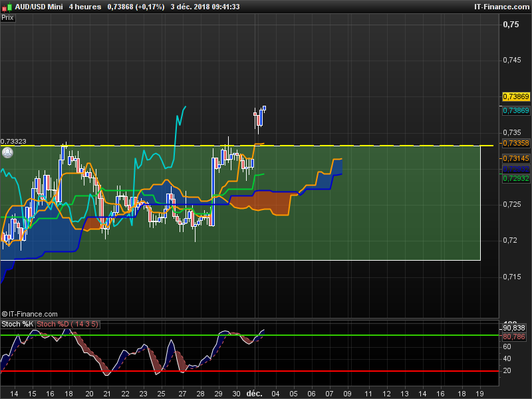This screenshot has height=399, width=532.
Task: Click date 25 on the time axis
Action: click(x=161, y=394)
